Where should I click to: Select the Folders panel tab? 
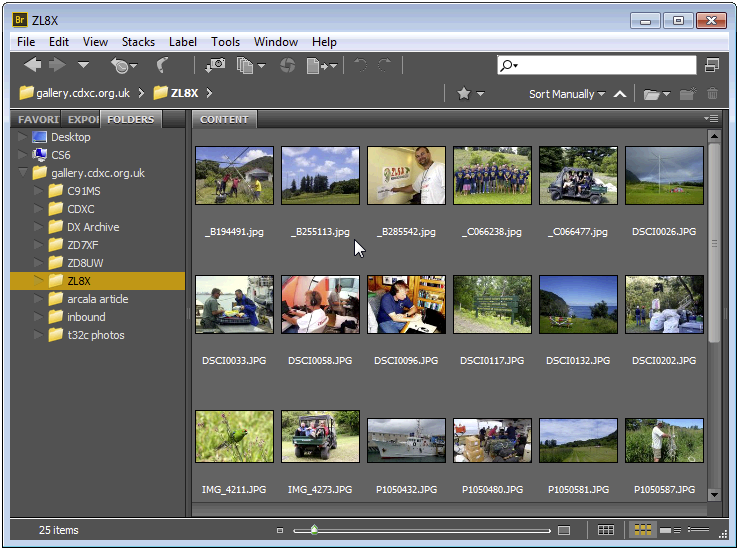(x=131, y=119)
